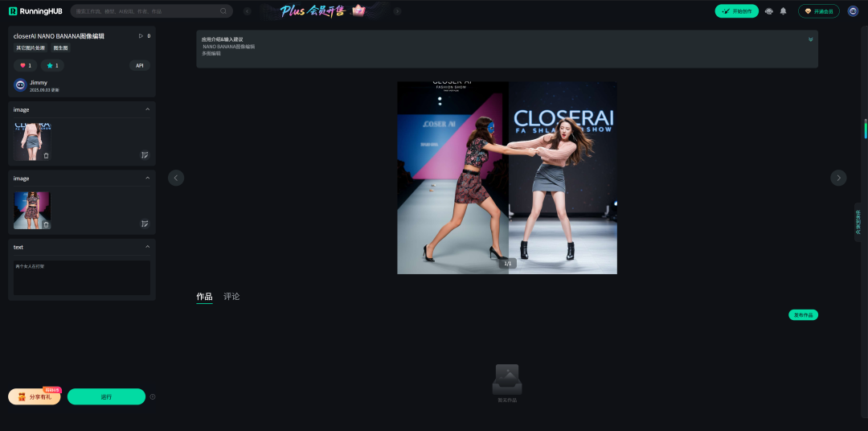The height and width of the screenshot is (431, 868).
Task: Click the 发布作品 button
Action: 803,315
